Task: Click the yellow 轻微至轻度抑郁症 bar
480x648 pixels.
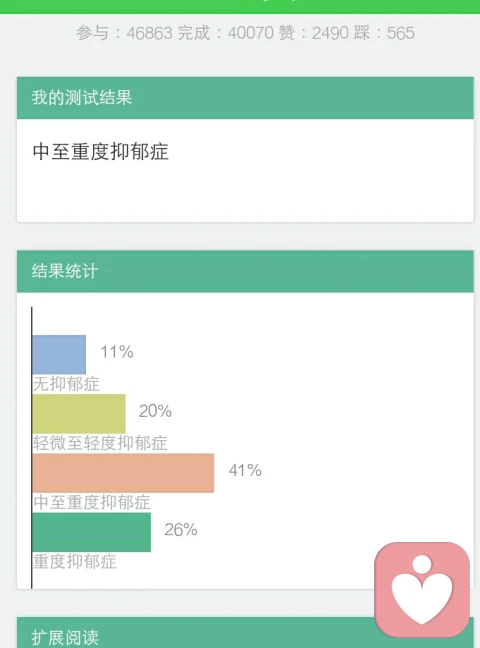Action: (x=79, y=414)
